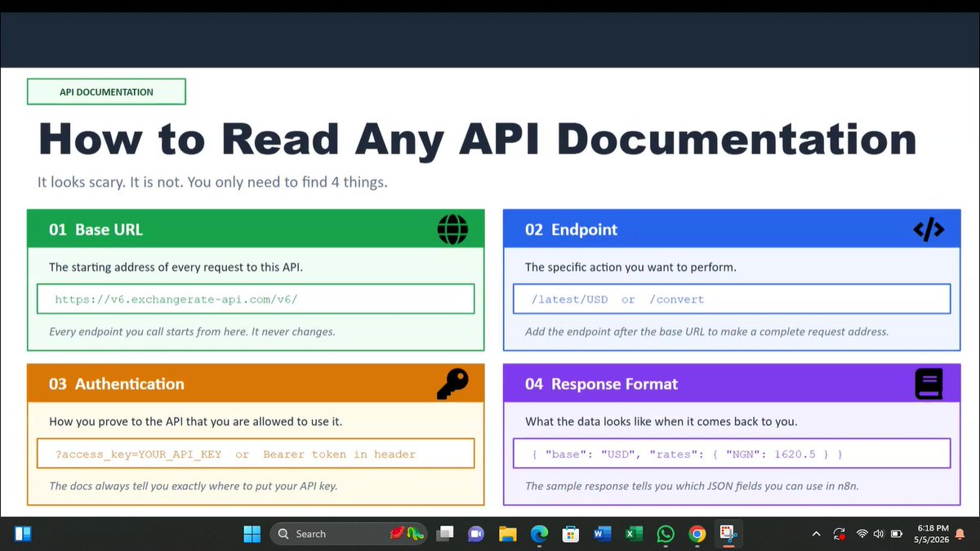The width and height of the screenshot is (980, 551).
Task: Open Microsoft Excel from the taskbar
Action: pos(634,534)
